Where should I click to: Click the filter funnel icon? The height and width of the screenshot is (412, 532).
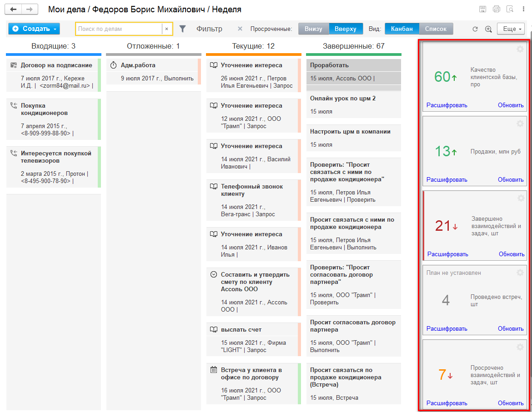(183, 29)
